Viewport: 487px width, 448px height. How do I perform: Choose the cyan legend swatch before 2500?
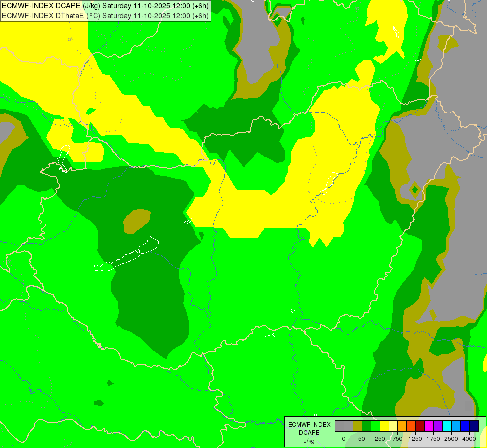[447, 426]
